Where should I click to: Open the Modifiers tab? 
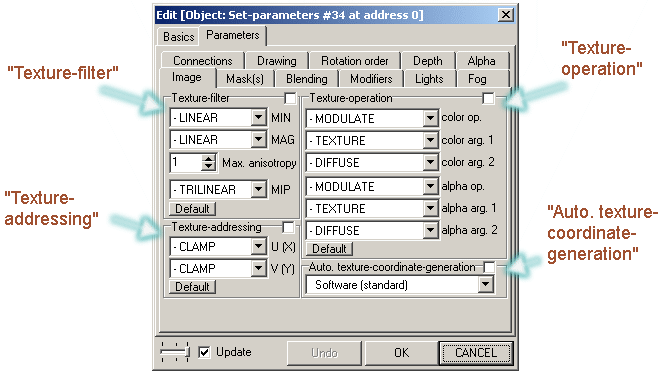pyautogui.click(x=371, y=79)
